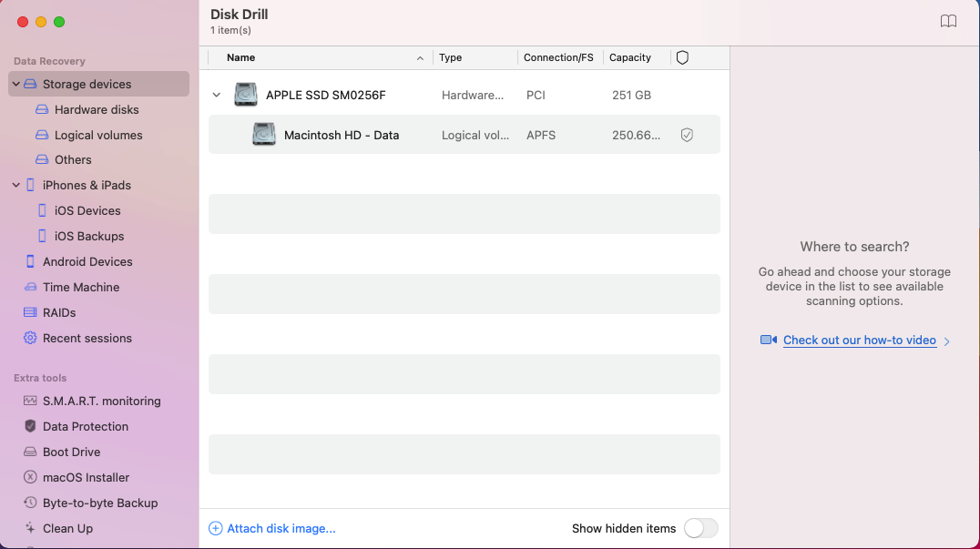The height and width of the screenshot is (549, 980).
Task: Click the 250.66... capacity cell
Action: pyautogui.click(x=636, y=135)
